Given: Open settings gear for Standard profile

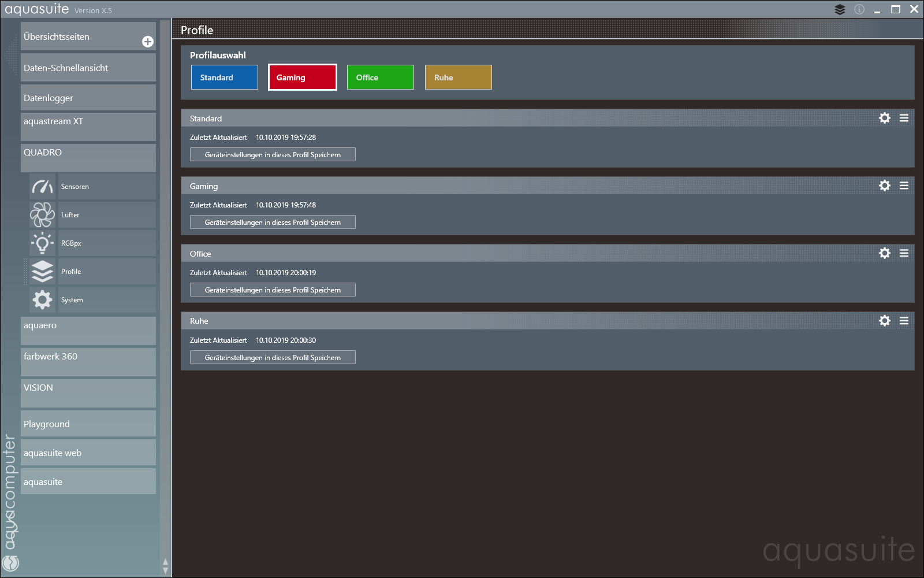Looking at the screenshot, I should 885,118.
